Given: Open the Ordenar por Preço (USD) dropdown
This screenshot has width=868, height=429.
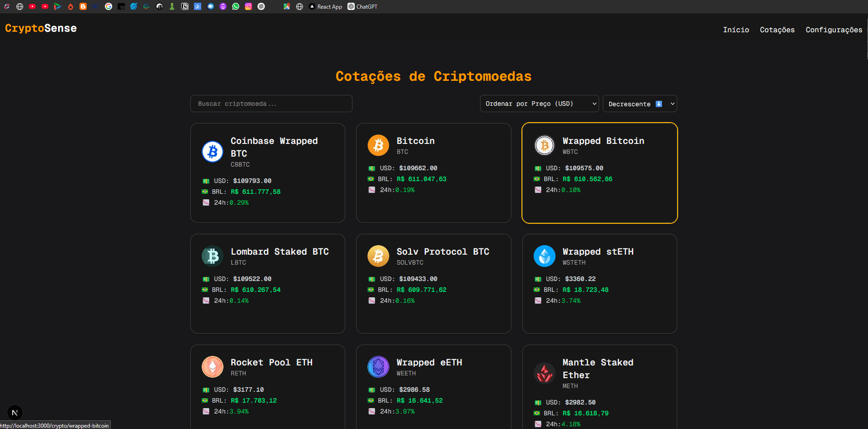Looking at the screenshot, I should 539,104.
